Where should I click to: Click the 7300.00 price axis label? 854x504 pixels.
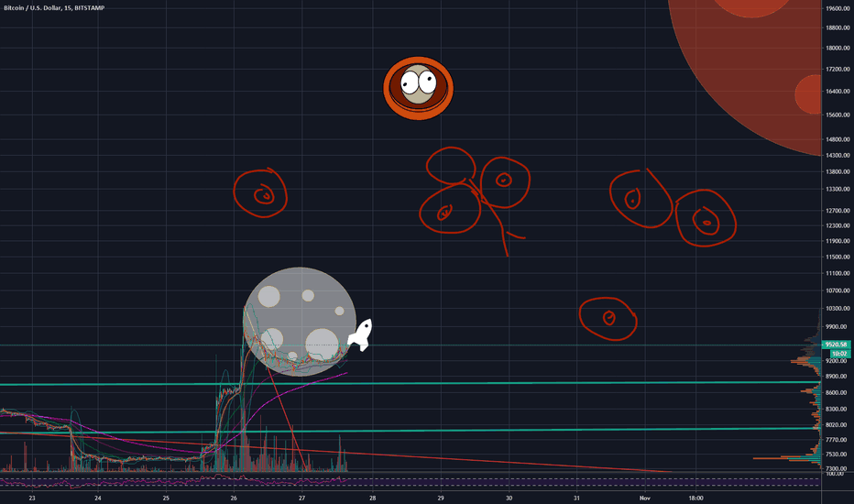pyautogui.click(x=838, y=468)
